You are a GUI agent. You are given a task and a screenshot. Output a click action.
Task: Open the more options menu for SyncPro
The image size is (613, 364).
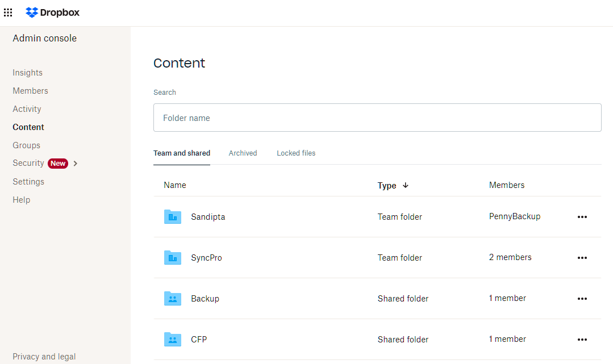click(582, 258)
